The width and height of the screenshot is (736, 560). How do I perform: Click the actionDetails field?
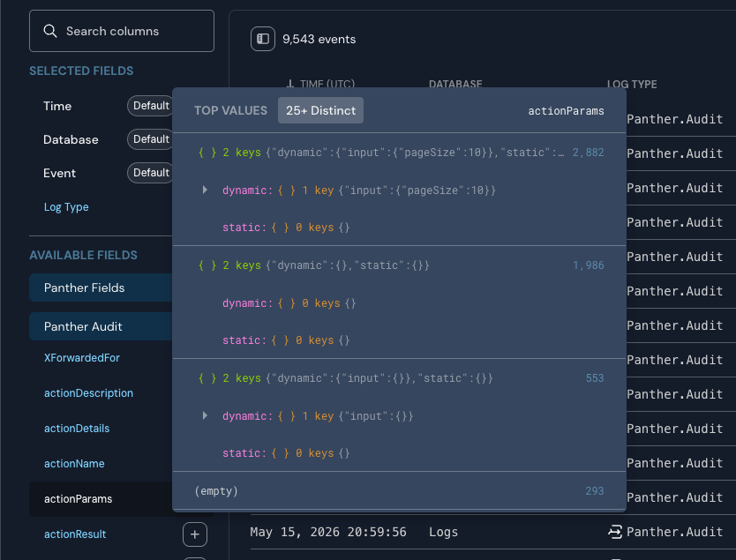[77, 429]
